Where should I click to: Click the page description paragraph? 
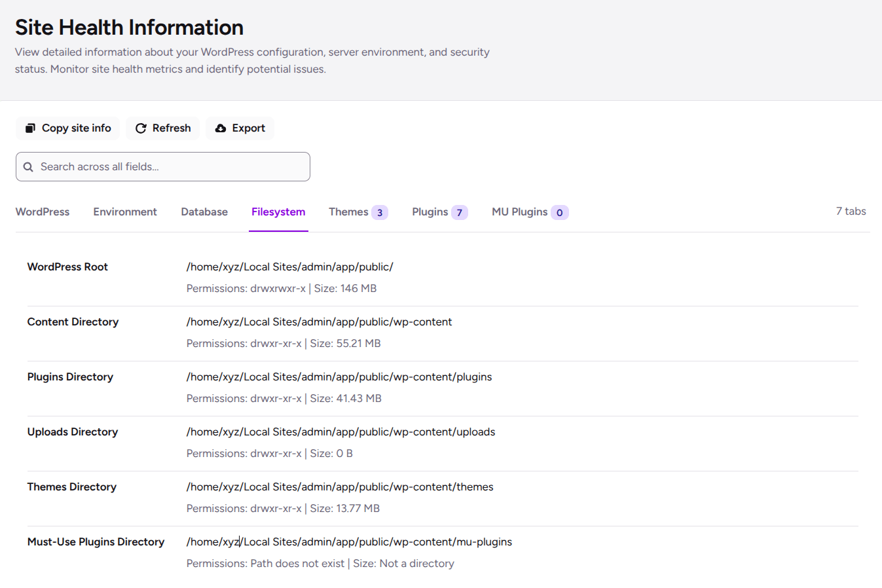pyautogui.click(x=252, y=60)
